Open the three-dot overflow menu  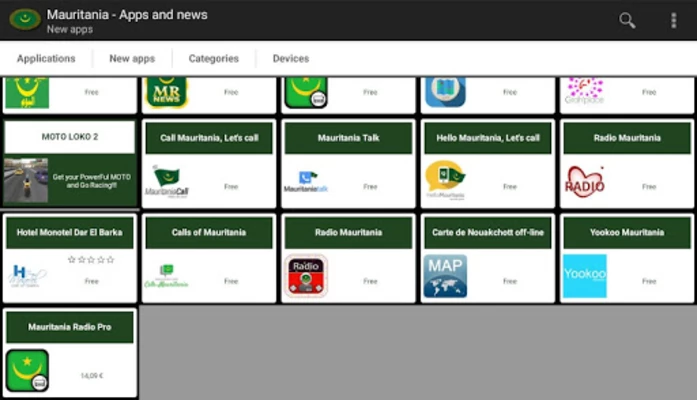point(674,20)
